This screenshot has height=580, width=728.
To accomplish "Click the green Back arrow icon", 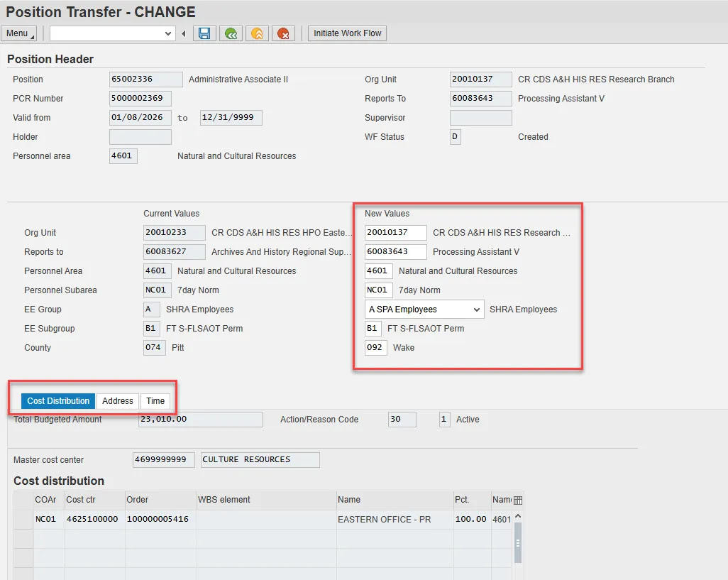I will pos(230,33).
